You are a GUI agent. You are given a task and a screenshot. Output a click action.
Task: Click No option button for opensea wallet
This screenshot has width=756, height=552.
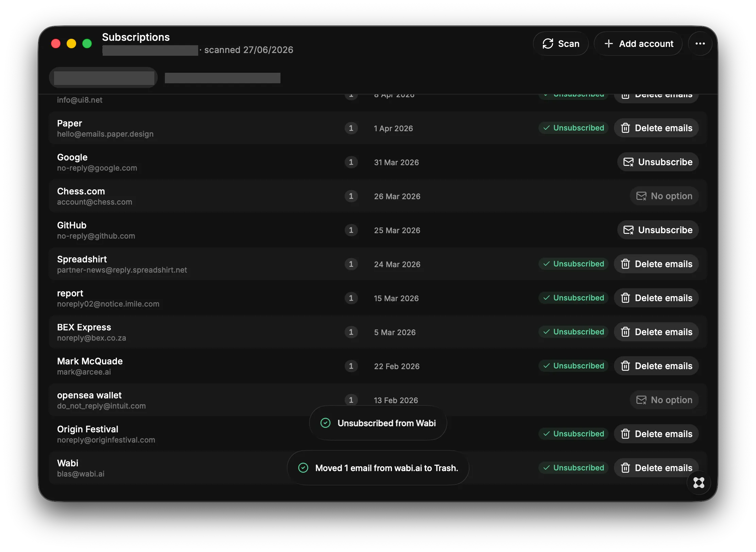pos(664,400)
